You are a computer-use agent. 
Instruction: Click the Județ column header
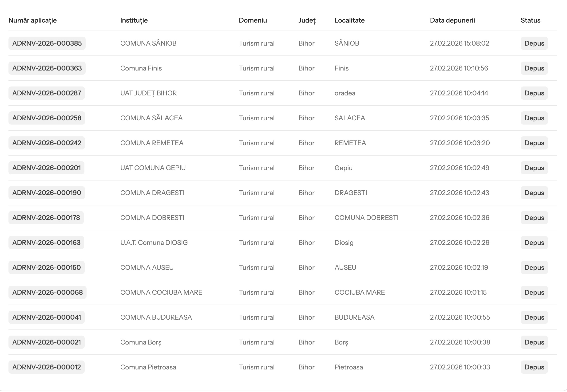click(307, 20)
